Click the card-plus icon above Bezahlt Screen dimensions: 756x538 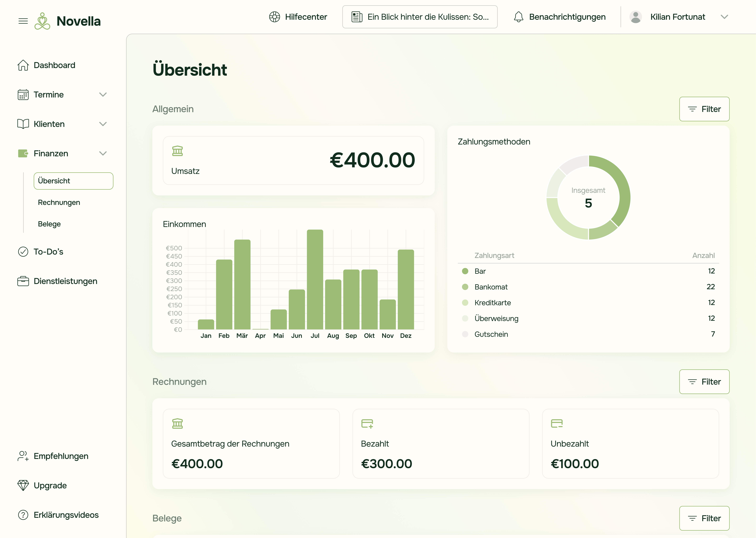(x=367, y=424)
